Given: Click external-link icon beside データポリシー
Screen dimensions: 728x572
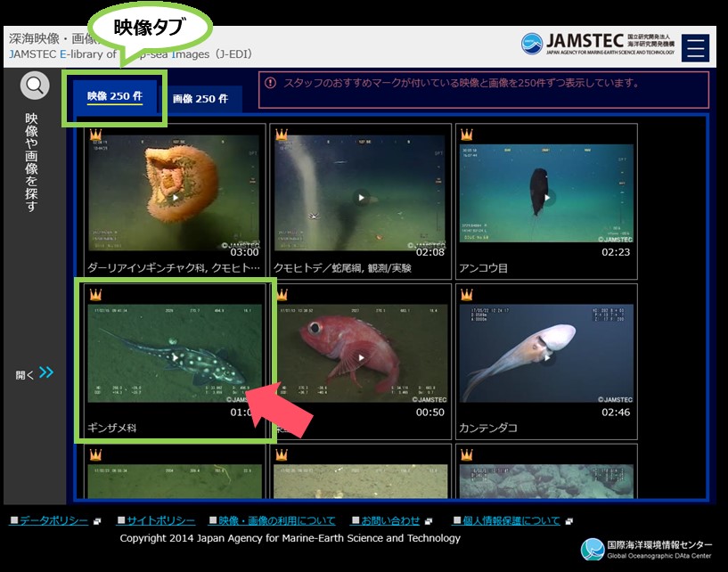Looking at the screenshot, I should point(96,521).
